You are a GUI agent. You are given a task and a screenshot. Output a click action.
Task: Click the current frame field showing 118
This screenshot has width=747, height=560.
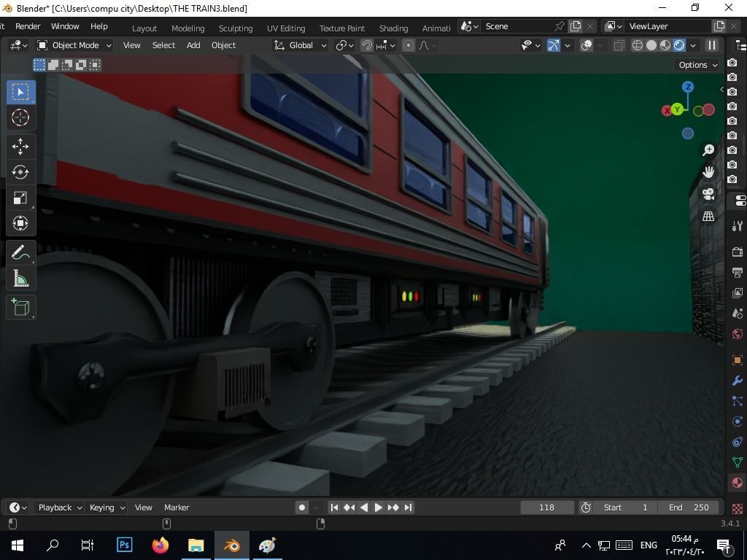[546, 507]
